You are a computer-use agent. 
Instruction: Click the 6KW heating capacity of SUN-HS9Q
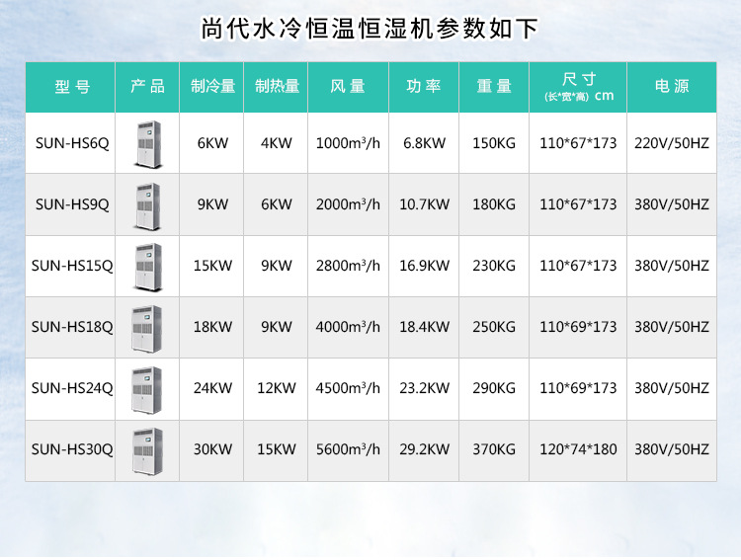click(277, 204)
